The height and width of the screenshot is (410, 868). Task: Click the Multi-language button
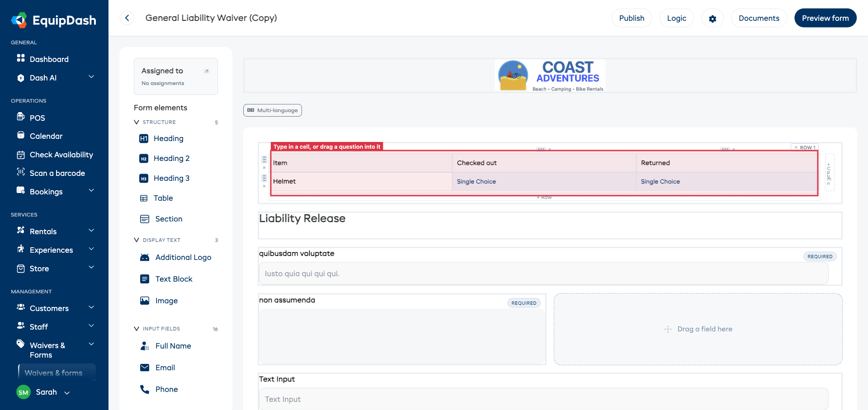tap(273, 110)
